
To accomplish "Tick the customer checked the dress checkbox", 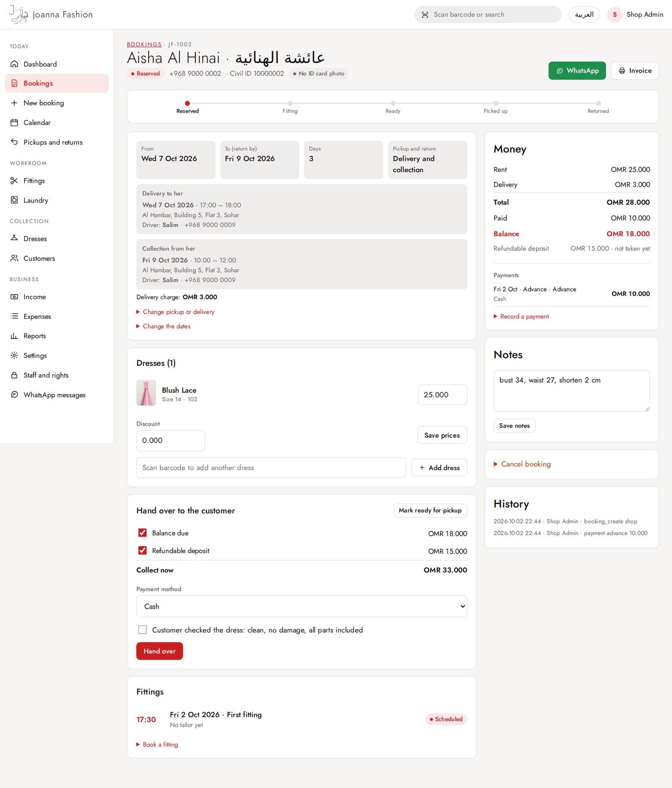I will [142, 630].
